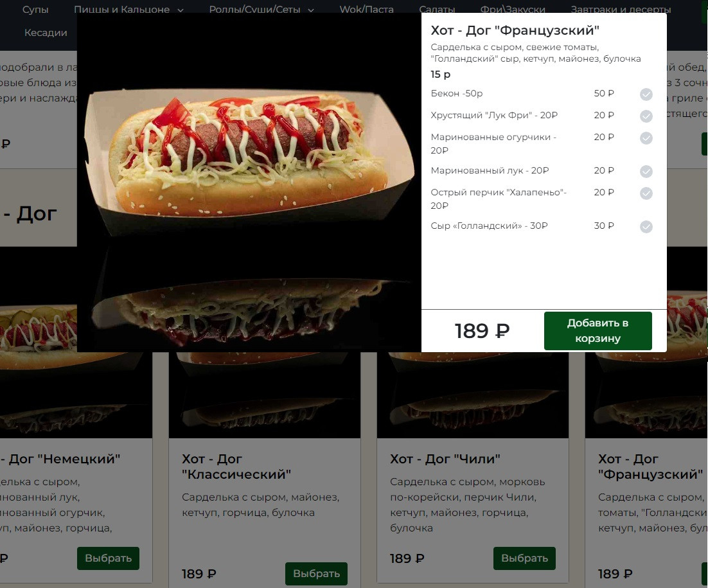Expand Пиццы и Кальцоне menu chevron
Image resolution: width=708 pixels, height=588 pixels.
181,10
